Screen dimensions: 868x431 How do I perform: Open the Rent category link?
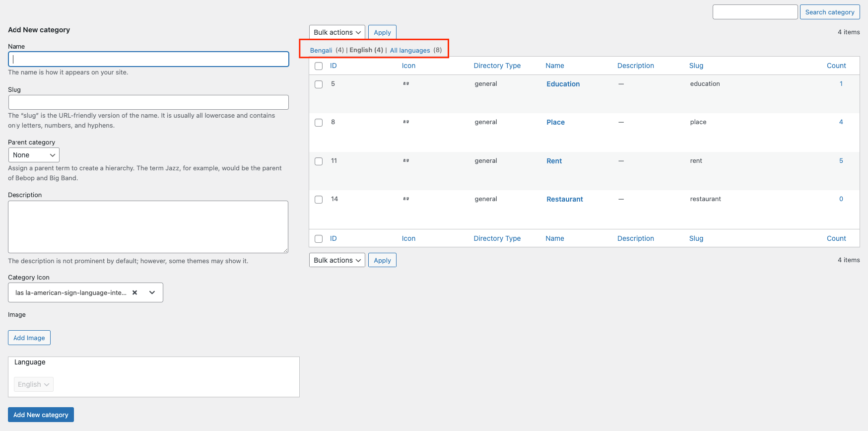point(554,161)
